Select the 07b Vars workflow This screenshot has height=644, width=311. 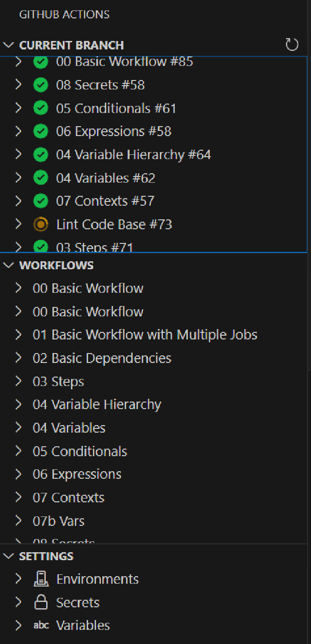58,521
